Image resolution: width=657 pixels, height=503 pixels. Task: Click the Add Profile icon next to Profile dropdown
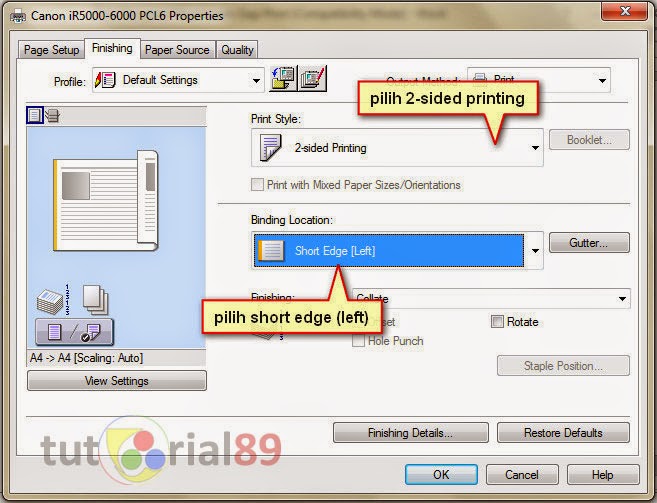283,78
